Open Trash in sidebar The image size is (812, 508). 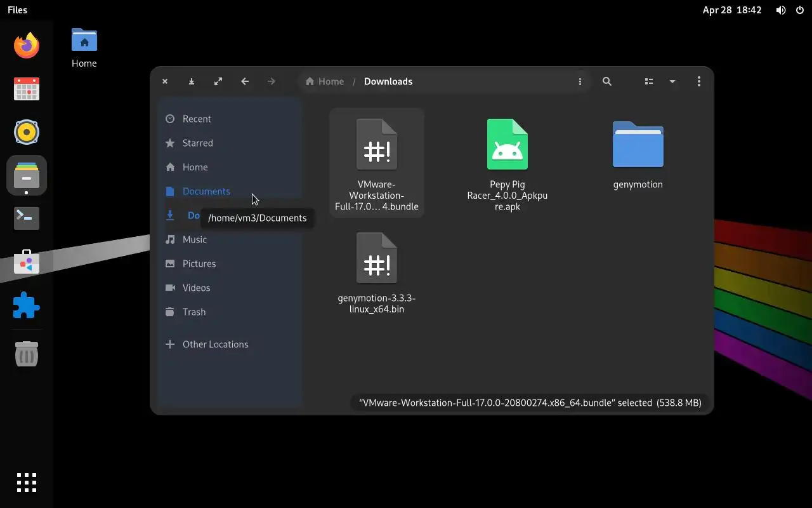point(230,312)
